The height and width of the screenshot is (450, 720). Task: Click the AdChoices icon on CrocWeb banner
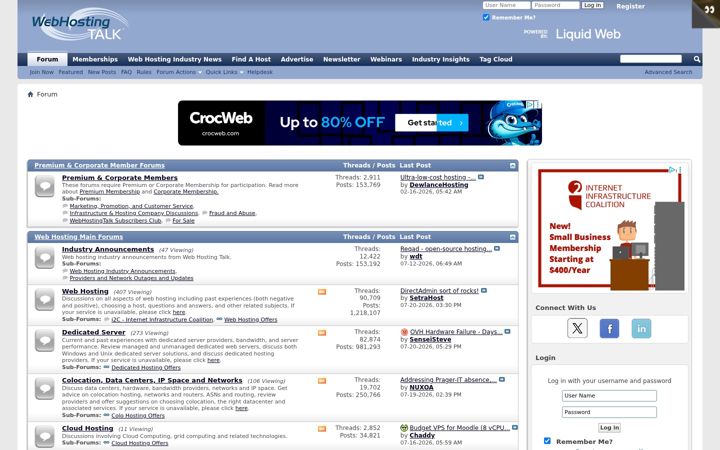pos(529,105)
